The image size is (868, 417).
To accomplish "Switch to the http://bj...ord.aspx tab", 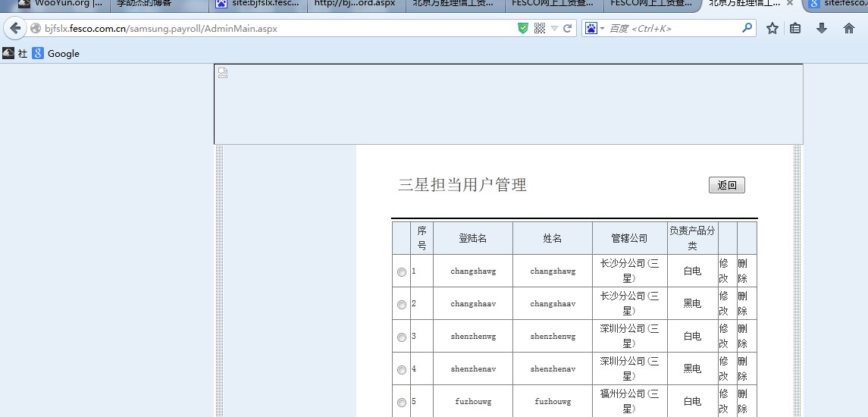I will 356,4.
